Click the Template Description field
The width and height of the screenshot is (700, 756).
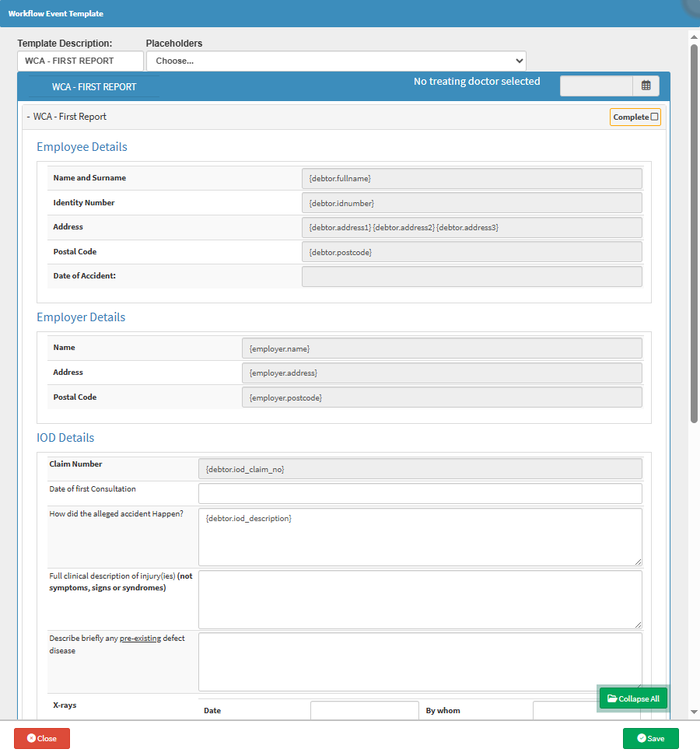[x=80, y=61]
